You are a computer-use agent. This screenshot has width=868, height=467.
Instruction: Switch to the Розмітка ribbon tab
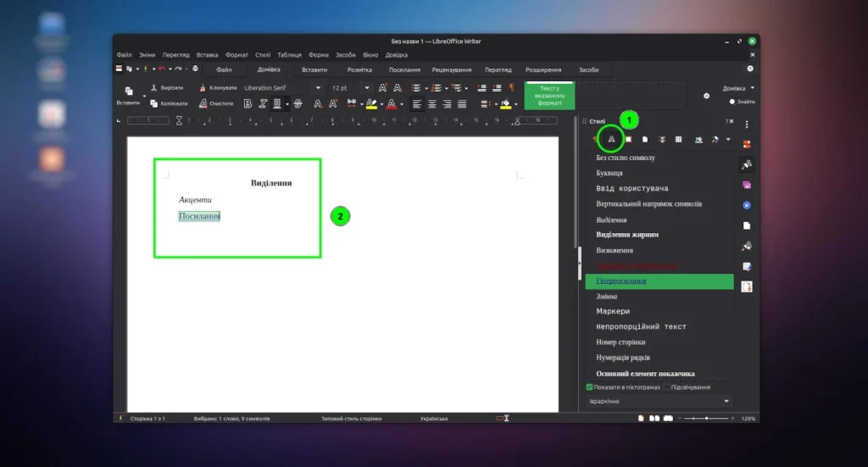coord(359,69)
